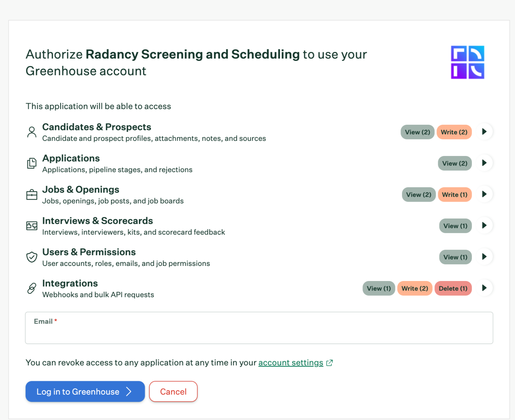
Task: Click the Applications documents icon
Action: 32,163
